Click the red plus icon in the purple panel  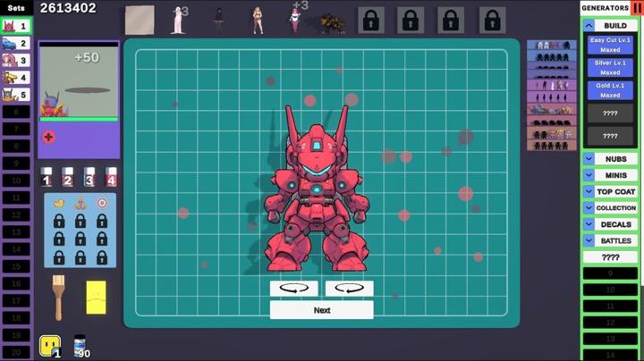tap(48, 137)
